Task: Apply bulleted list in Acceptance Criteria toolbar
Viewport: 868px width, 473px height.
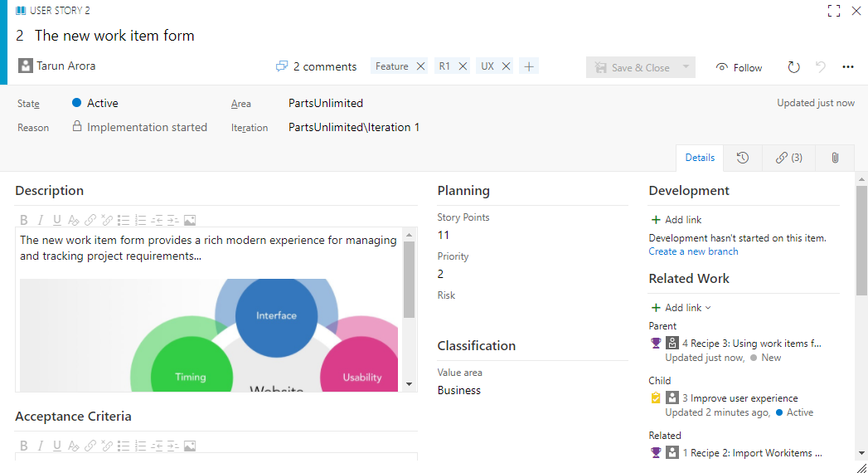Action: [124, 446]
